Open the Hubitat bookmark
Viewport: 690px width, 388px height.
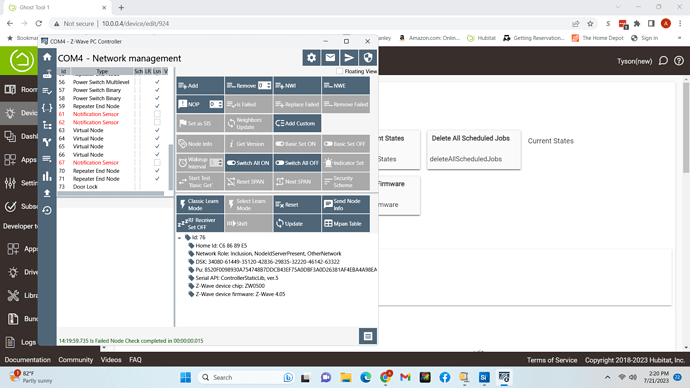(x=481, y=38)
